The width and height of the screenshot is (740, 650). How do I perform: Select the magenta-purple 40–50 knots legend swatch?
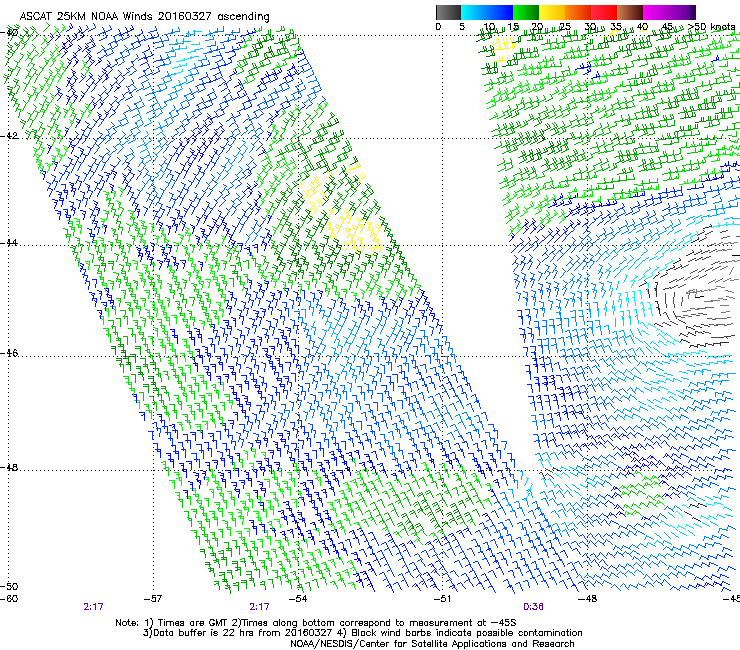tap(669, 12)
